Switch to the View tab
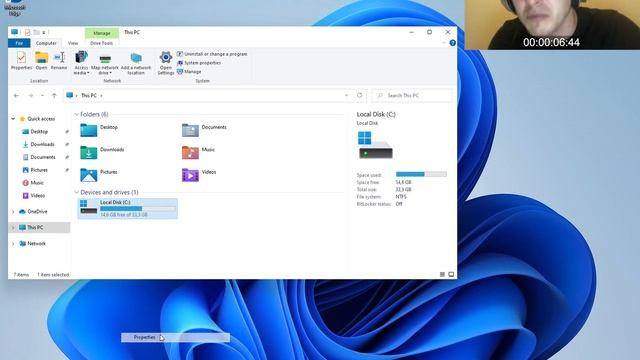The height and width of the screenshot is (360, 640). (73, 43)
